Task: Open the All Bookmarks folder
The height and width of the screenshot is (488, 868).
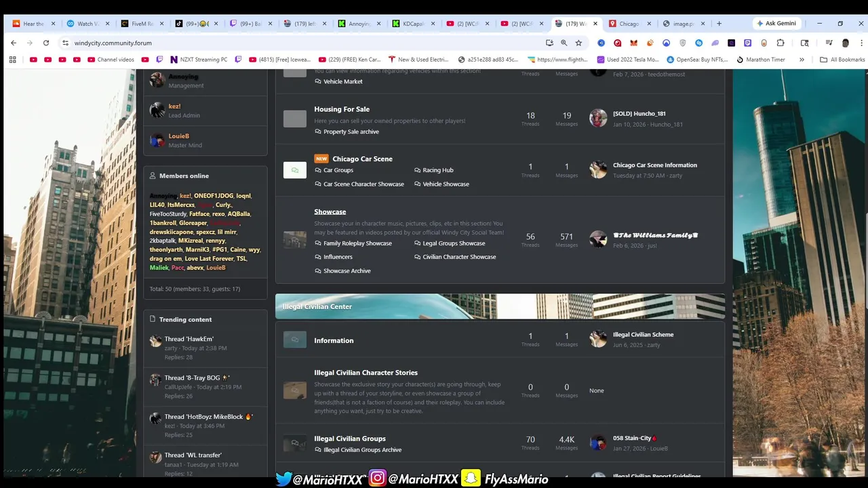Action: point(843,60)
